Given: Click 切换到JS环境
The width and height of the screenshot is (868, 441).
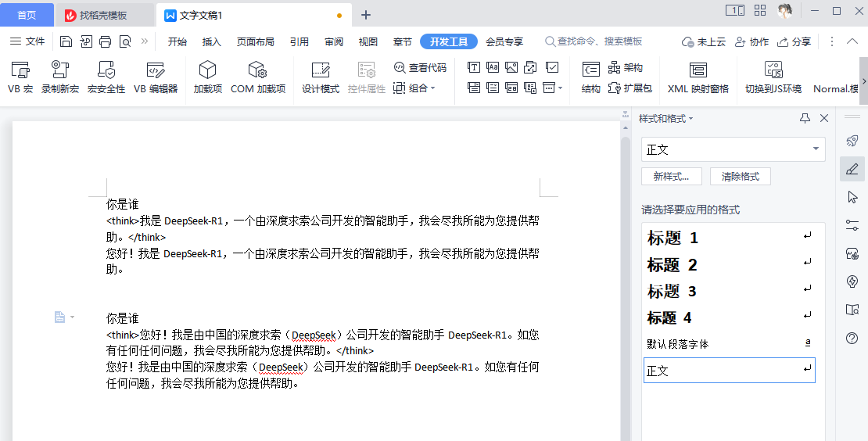Looking at the screenshot, I should 773,77.
